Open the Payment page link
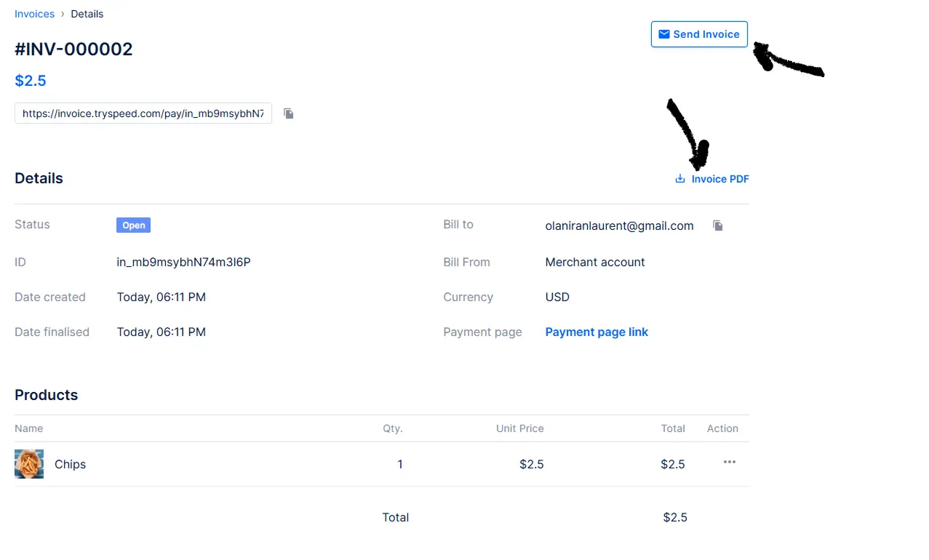Image resolution: width=929 pixels, height=560 pixels. [x=597, y=332]
